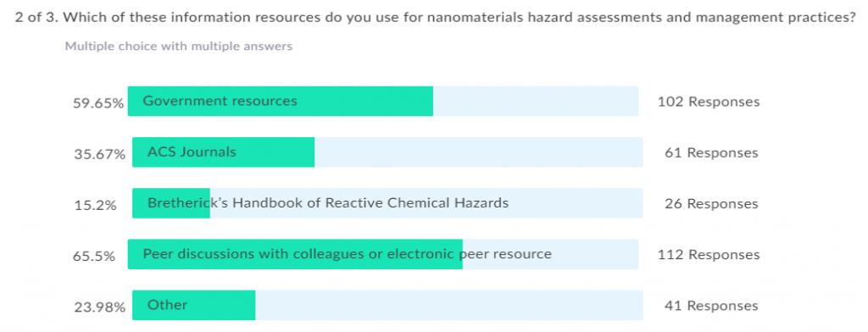Click the Multiple choice with multiple answers subtitle
The image size is (868, 332).
179,47
